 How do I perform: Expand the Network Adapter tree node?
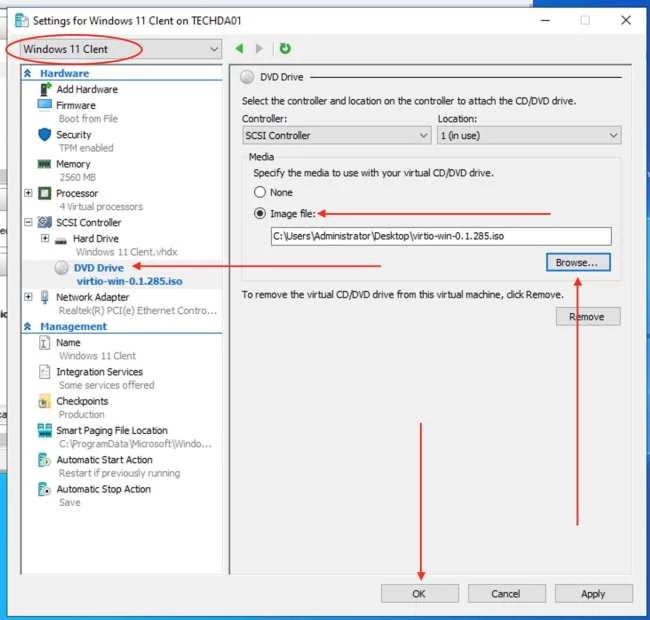click(x=28, y=297)
